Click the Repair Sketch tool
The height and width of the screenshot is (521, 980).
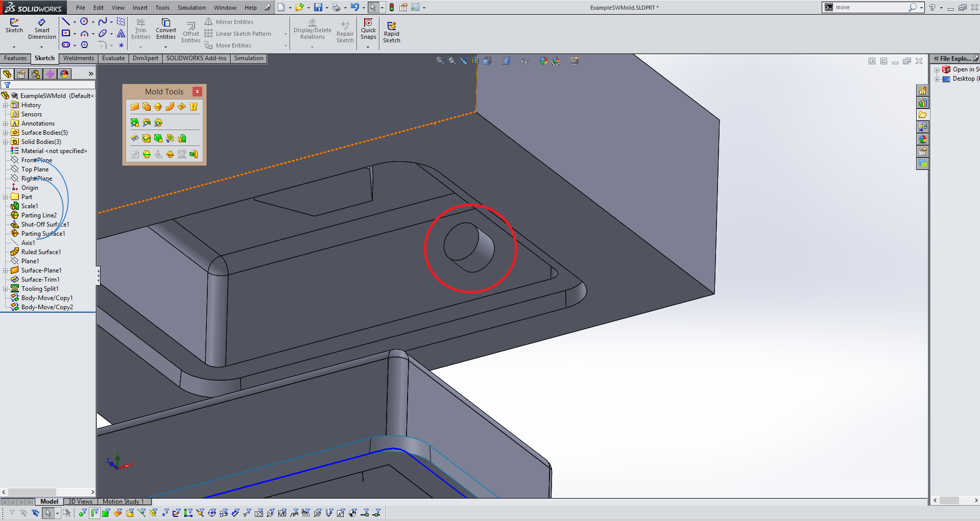(x=345, y=33)
